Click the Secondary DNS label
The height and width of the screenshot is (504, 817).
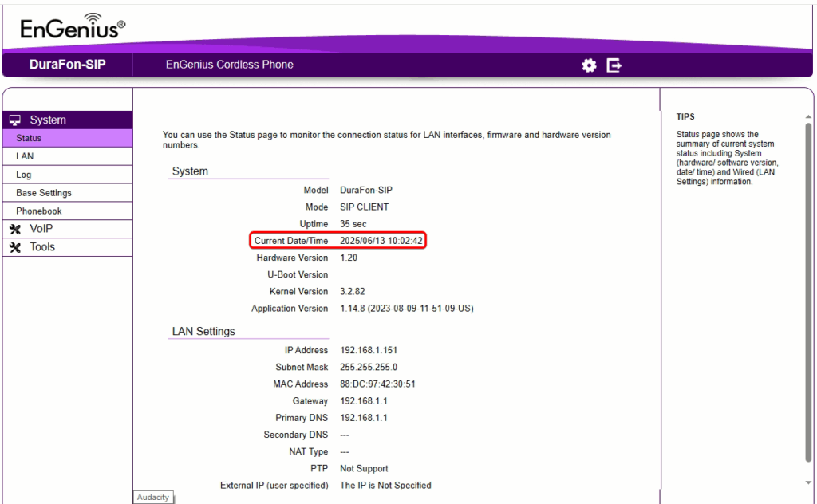click(x=295, y=435)
